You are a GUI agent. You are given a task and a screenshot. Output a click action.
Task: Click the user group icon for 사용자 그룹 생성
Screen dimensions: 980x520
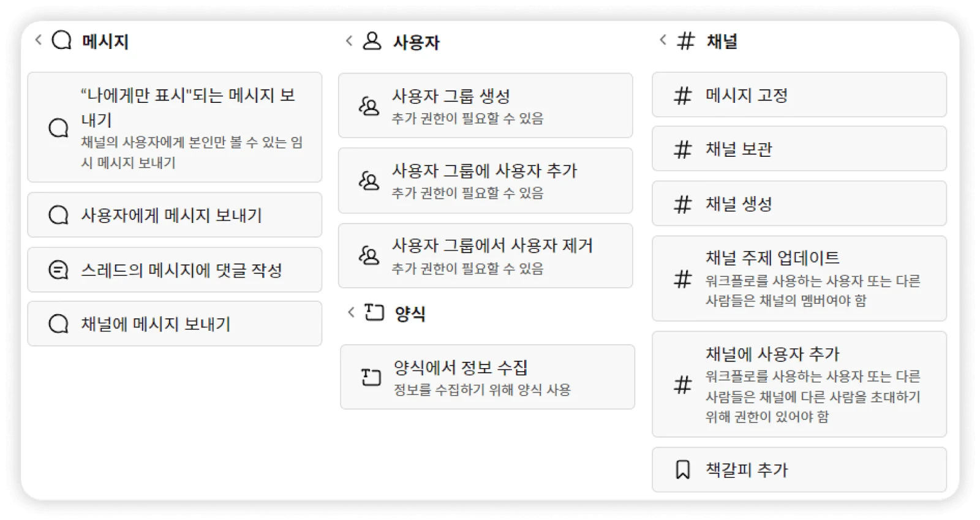(369, 106)
